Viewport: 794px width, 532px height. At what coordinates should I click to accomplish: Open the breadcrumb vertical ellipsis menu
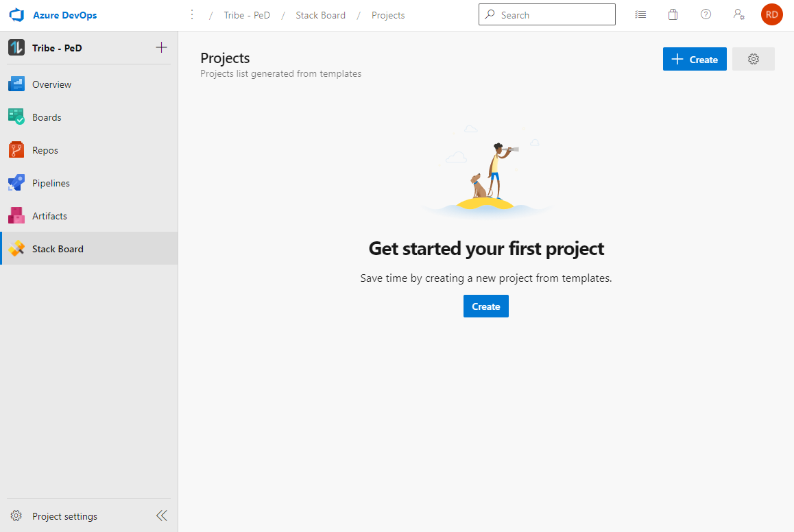[192, 14]
